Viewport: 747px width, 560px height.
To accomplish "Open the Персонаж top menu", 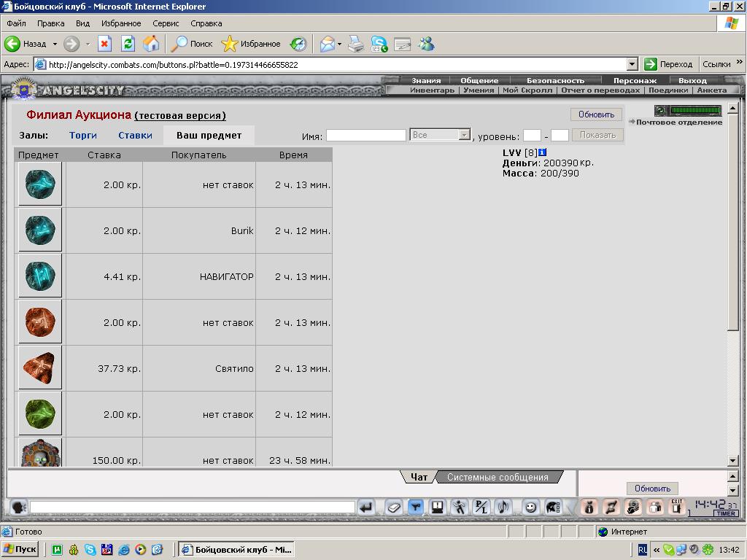I will click(635, 80).
